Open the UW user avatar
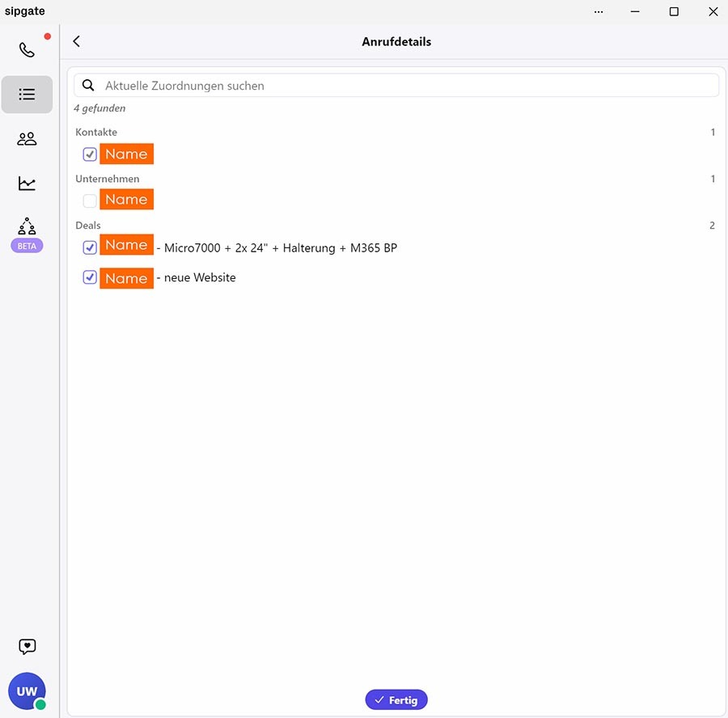 tap(27, 691)
